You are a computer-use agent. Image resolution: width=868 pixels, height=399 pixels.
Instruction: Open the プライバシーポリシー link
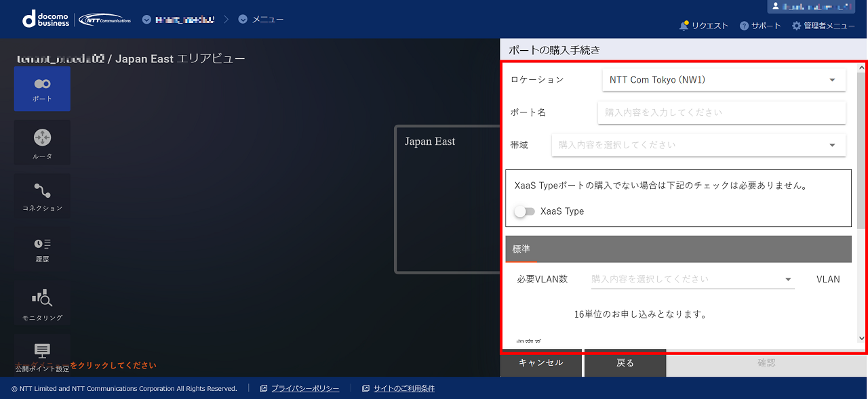(304, 388)
